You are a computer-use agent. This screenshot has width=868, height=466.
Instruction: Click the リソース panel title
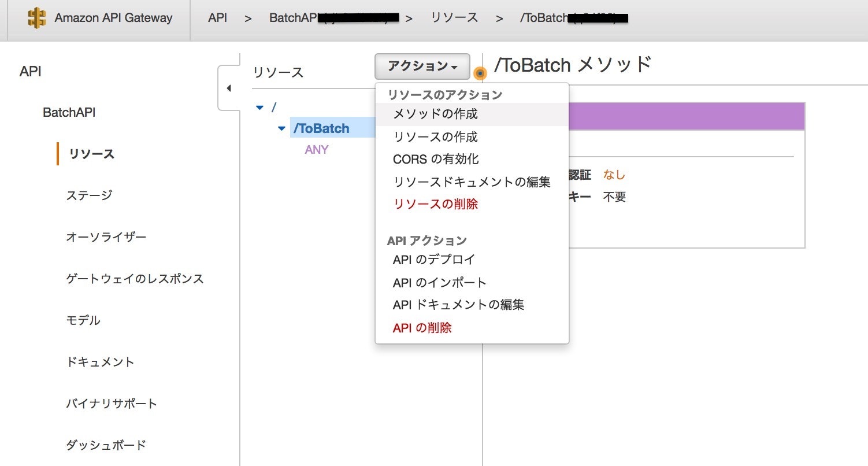pos(278,72)
